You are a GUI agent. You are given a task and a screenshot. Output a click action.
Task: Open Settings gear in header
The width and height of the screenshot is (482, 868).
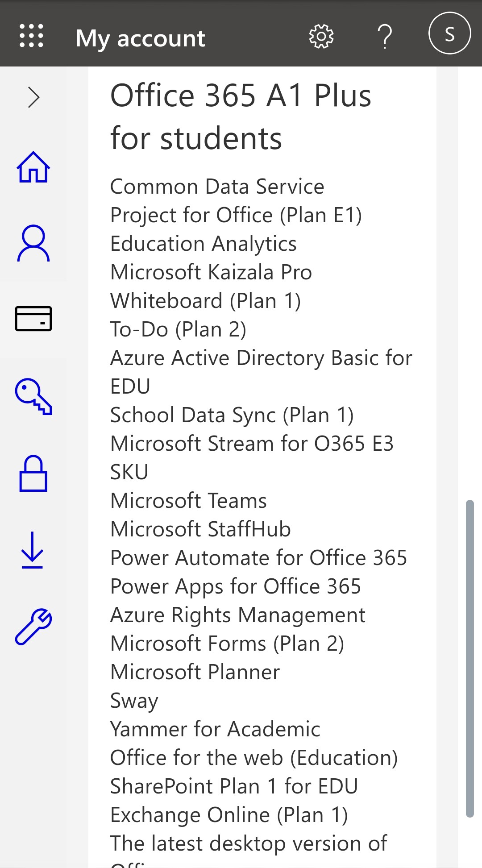(321, 36)
